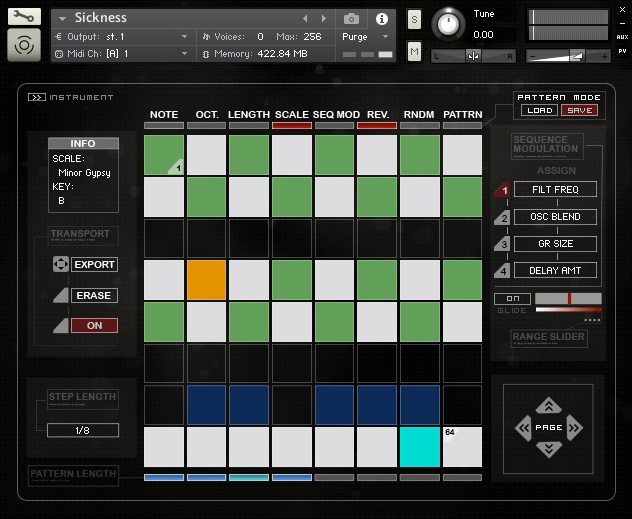Click the wrench edit-mode icon
The image size is (632, 519).
[24, 17]
